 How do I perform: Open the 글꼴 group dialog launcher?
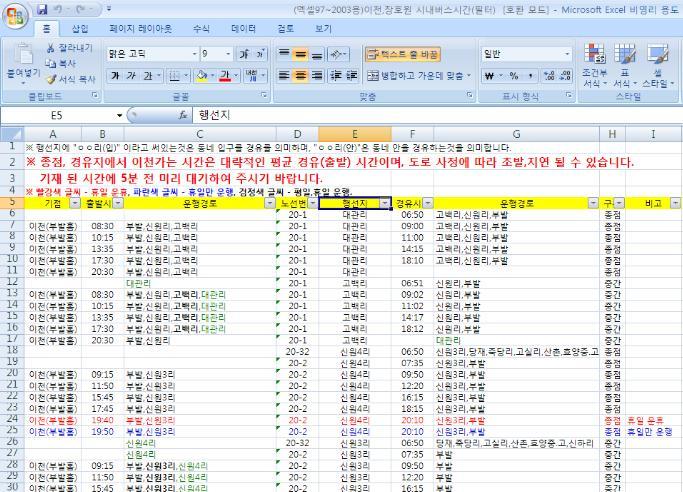click(x=264, y=95)
